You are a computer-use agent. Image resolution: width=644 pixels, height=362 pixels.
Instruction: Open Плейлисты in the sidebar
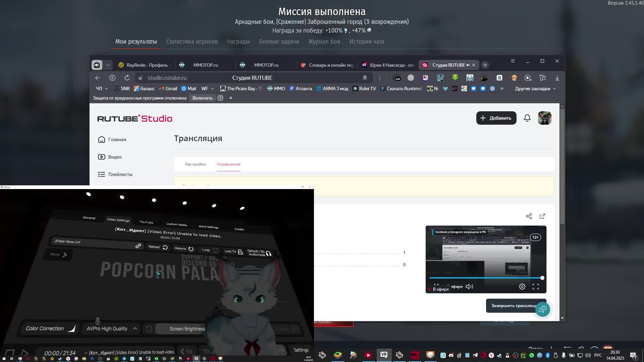[x=120, y=174]
